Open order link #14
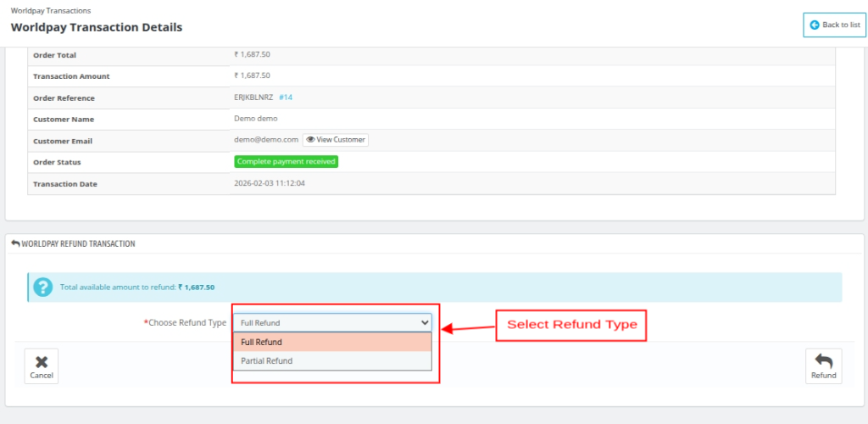Viewport: 868px width, 424px height. pyautogui.click(x=286, y=98)
